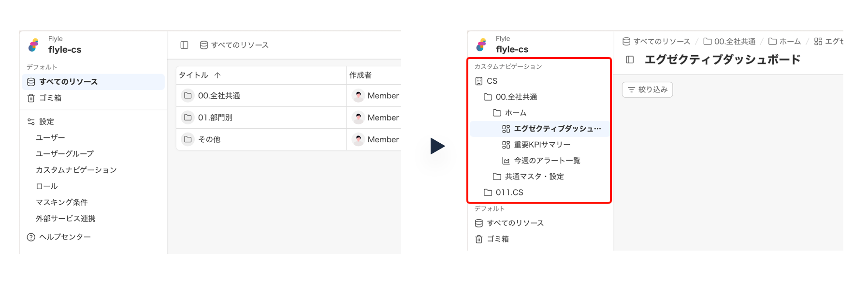This screenshot has height=299, width=868.
Task: Toggle sidebar icon next to エグゼクティブダッシュボード title
Action: pyautogui.click(x=630, y=60)
